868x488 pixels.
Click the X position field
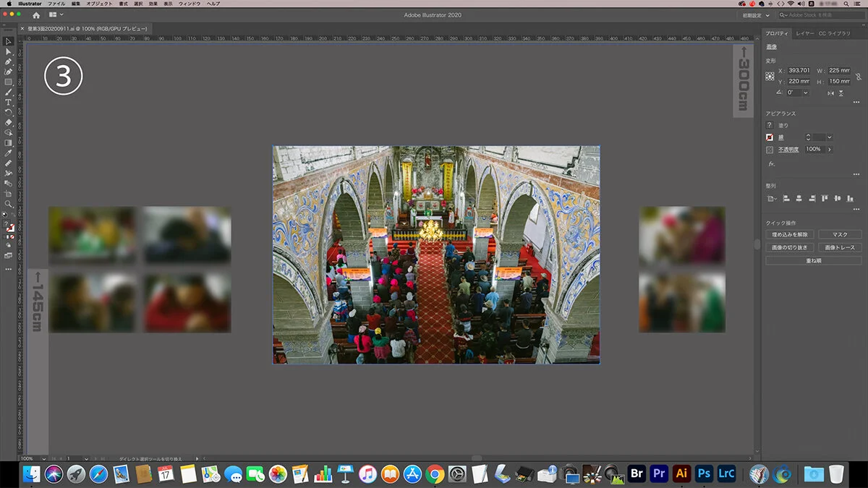pos(799,71)
